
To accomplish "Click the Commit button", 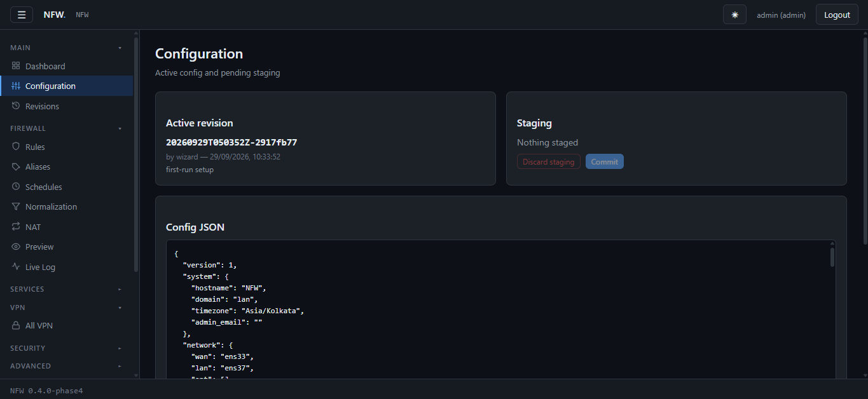I will coord(604,162).
